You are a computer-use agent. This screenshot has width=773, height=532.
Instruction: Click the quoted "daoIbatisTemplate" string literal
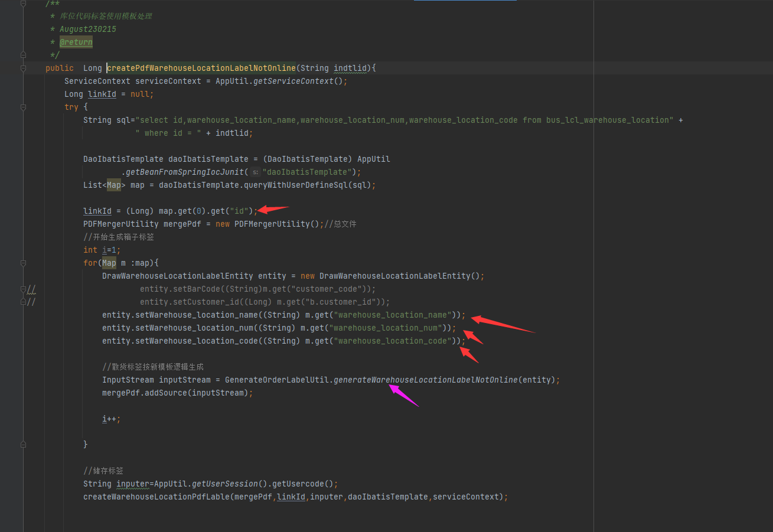(307, 172)
